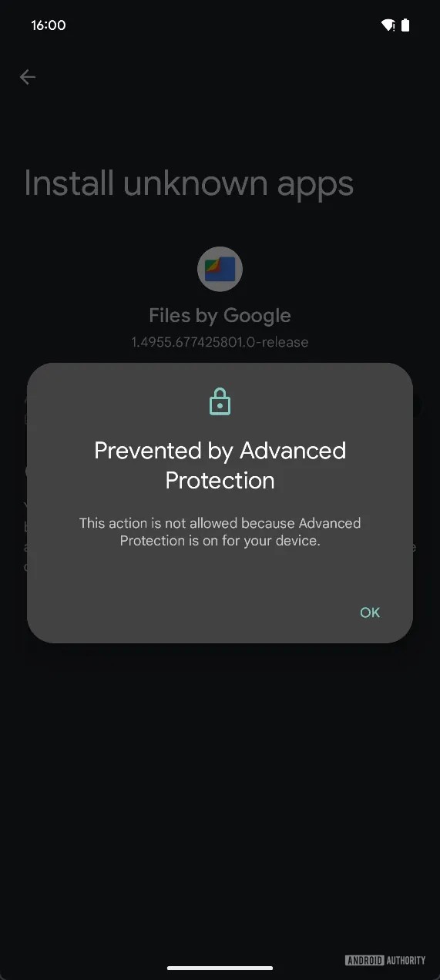
Task: Tap the battery status icon
Action: [x=406, y=25]
